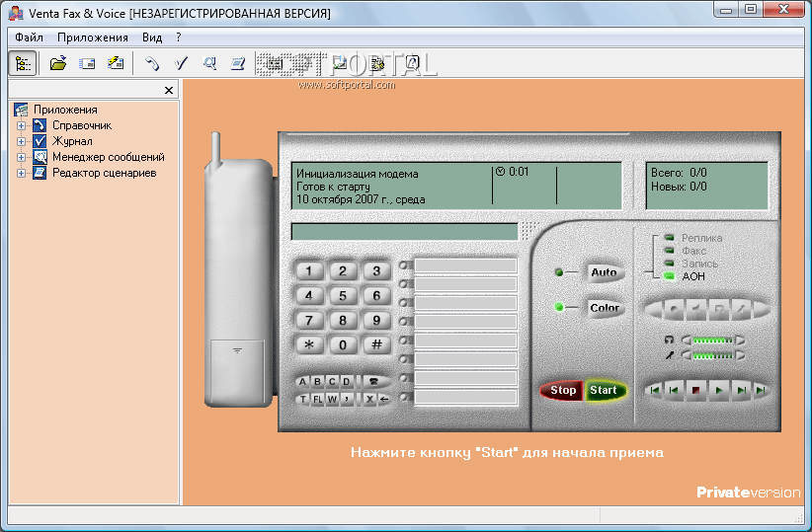Click the microphone level icon
This screenshot has height=532, width=812.
click(669, 355)
